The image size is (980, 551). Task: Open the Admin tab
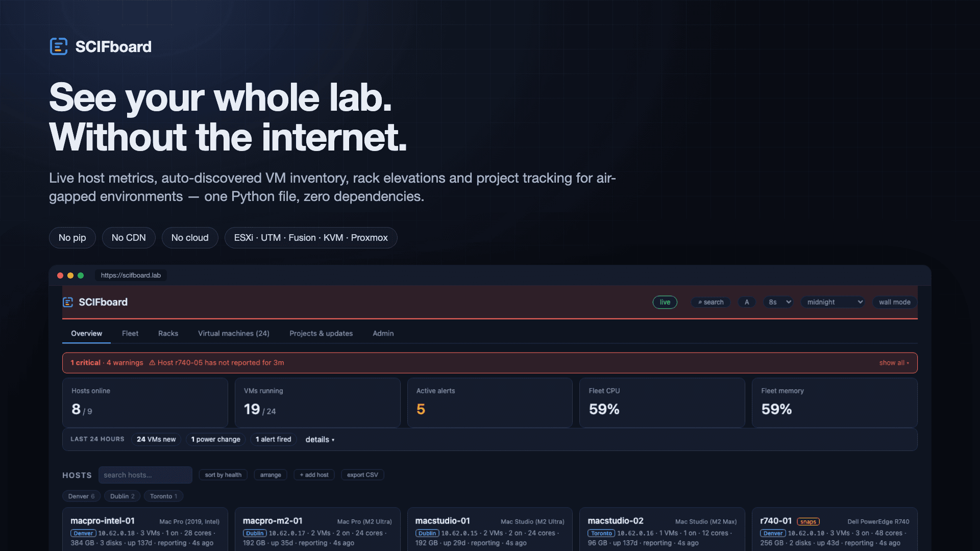pos(383,333)
